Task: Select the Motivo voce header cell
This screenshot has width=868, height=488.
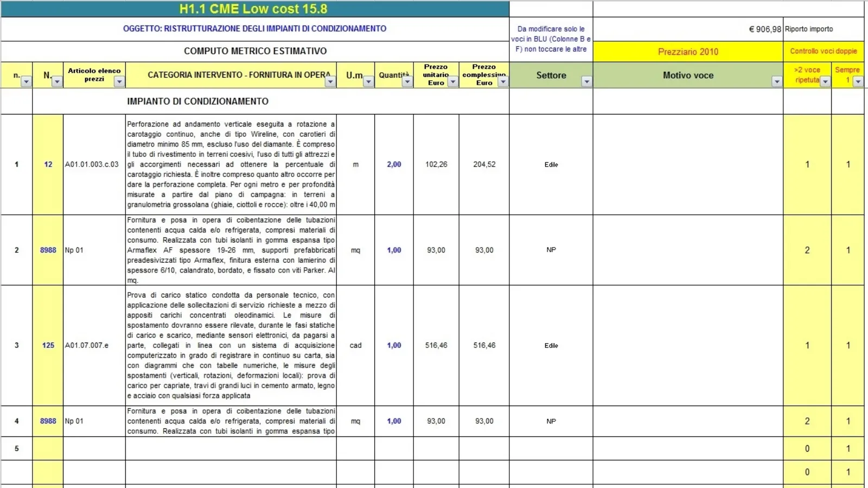Action: 688,75
